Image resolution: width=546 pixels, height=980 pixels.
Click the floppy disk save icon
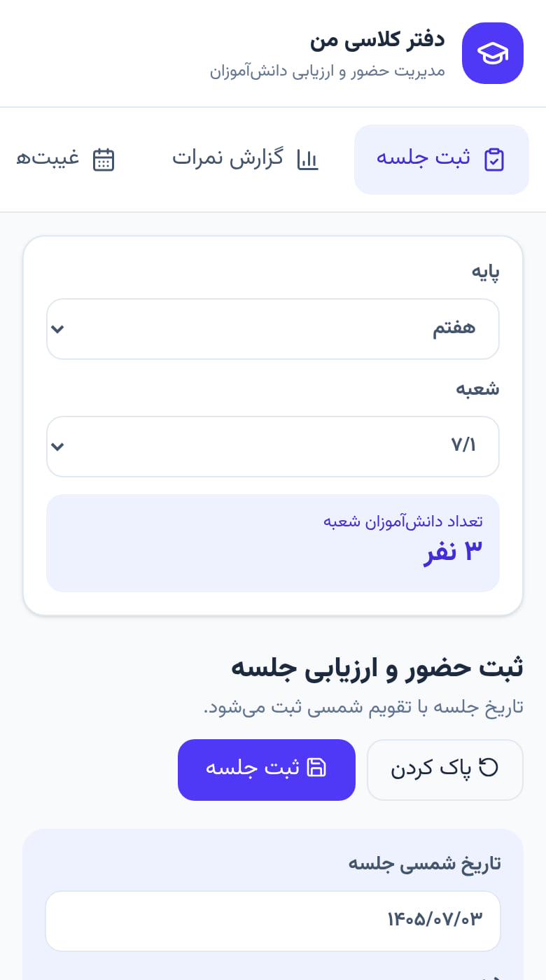317,767
